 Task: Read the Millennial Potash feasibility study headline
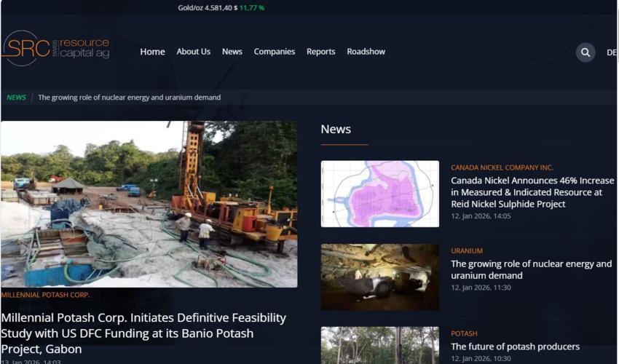coord(143,333)
